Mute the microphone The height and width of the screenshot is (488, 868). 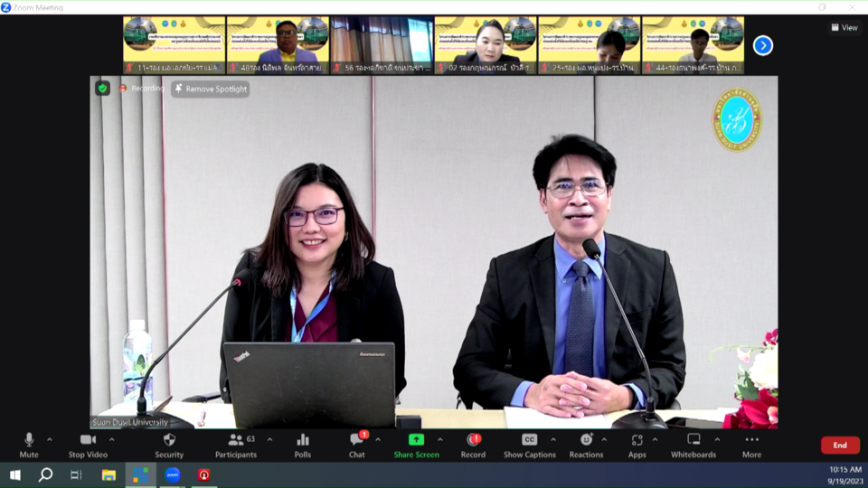[29, 444]
